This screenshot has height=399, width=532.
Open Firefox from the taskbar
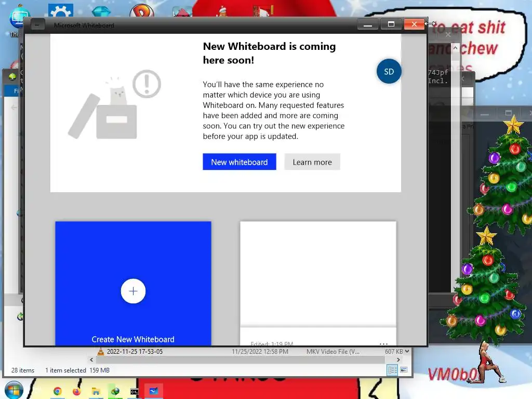point(76,391)
